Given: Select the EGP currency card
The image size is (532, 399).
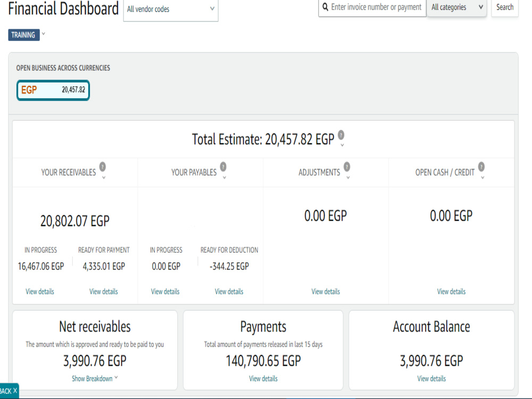Looking at the screenshot, I should point(53,90).
